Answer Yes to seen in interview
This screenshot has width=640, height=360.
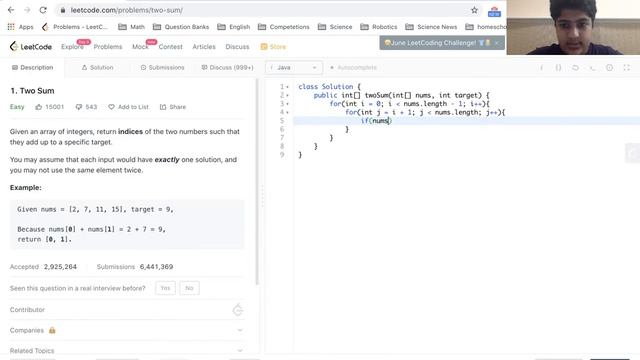pos(165,288)
